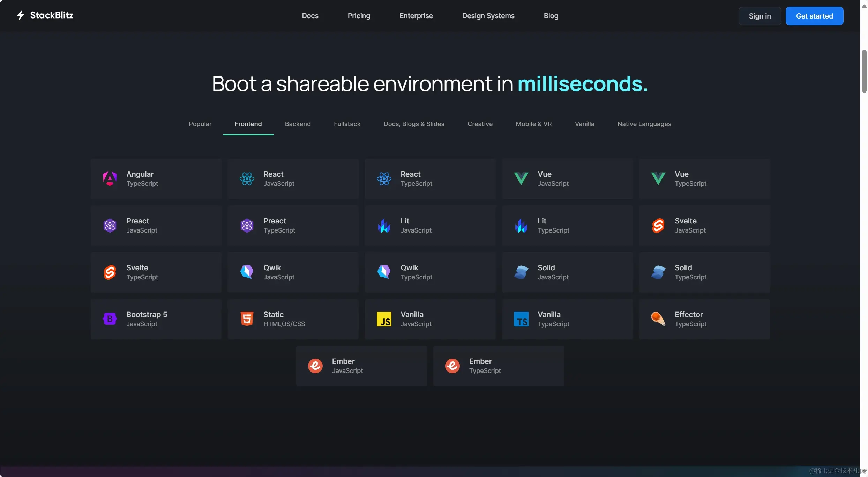The image size is (868, 477).
Task: Switch to the Backend tab
Action: pyautogui.click(x=298, y=124)
